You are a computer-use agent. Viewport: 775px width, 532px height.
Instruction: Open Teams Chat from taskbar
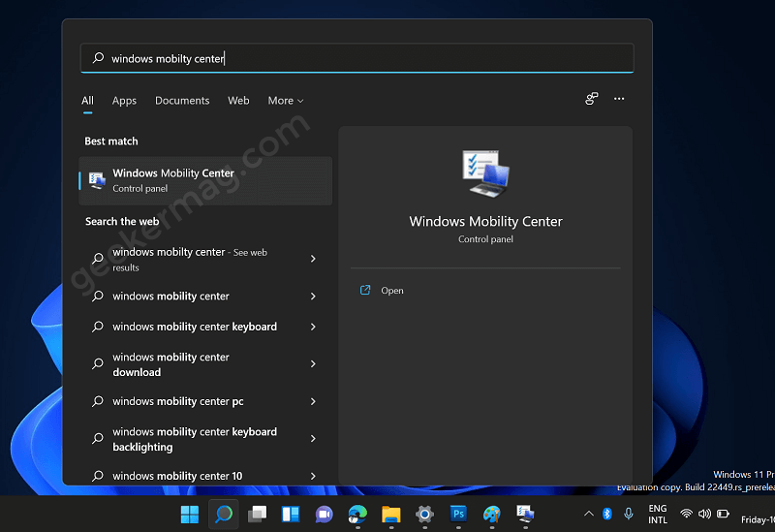[x=325, y=515]
